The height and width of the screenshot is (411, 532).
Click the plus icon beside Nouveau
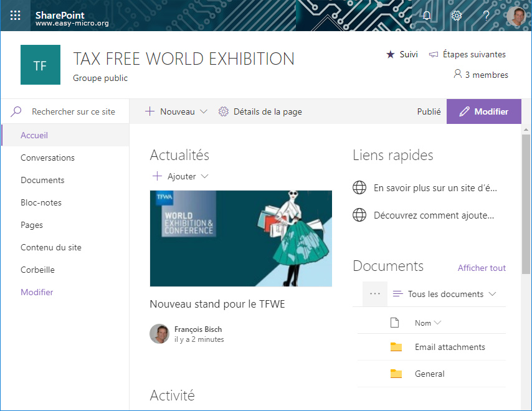pyautogui.click(x=150, y=111)
